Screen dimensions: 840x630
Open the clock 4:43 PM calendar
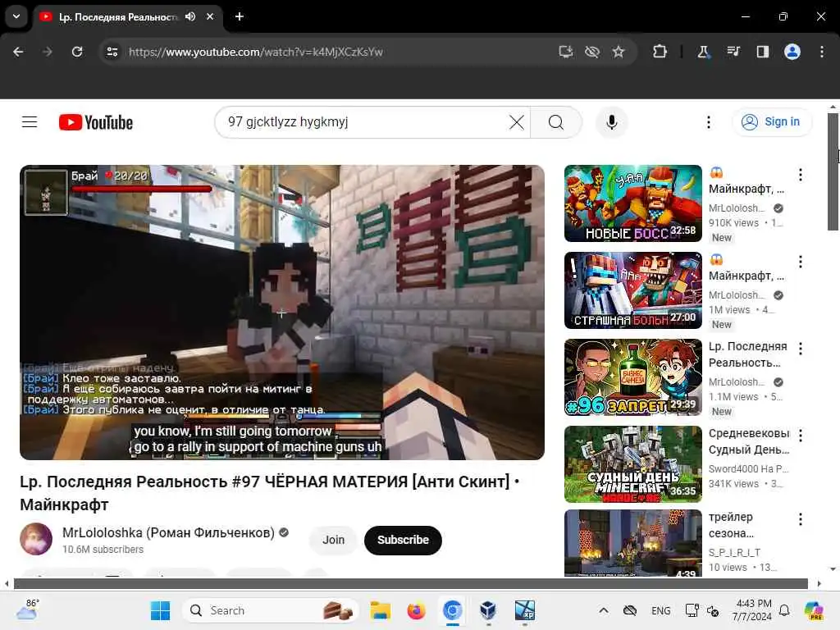pos(753,610)
